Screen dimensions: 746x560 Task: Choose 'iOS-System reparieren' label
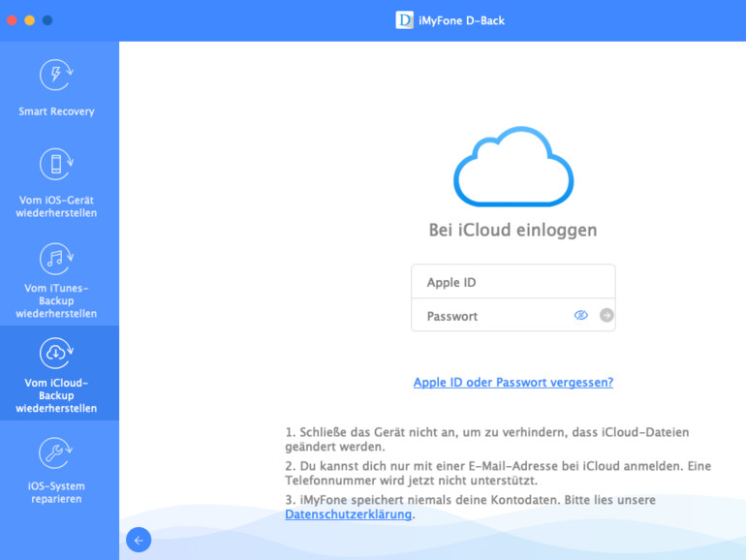tap(56, 492)
